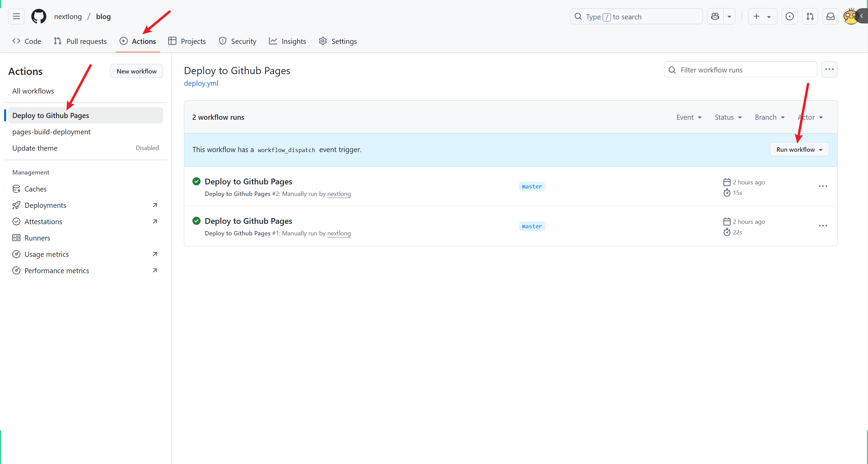Screen dimensions: 868x464
Task: Open Copilot chat icon
Action: [715, 16]
